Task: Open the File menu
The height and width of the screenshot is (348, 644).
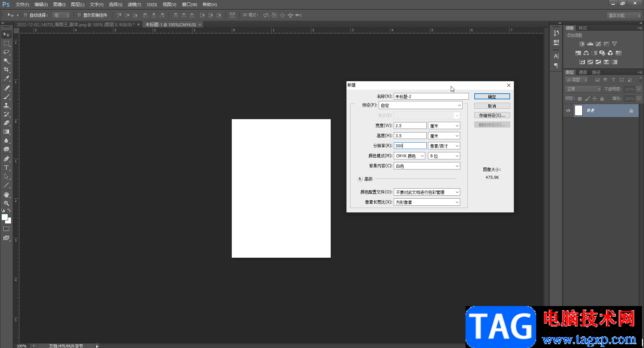Action: [x=22, y=5]
